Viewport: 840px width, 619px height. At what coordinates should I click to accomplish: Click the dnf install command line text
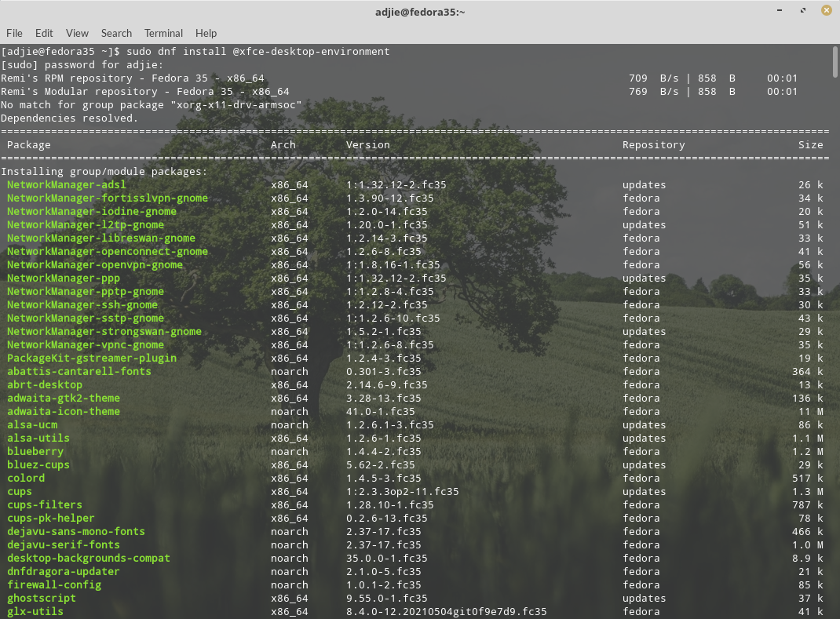pyautogui.click(x=257, y=52)
